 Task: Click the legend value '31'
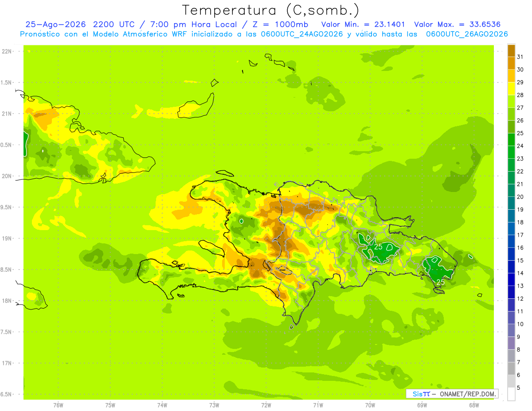click(520, 56)
